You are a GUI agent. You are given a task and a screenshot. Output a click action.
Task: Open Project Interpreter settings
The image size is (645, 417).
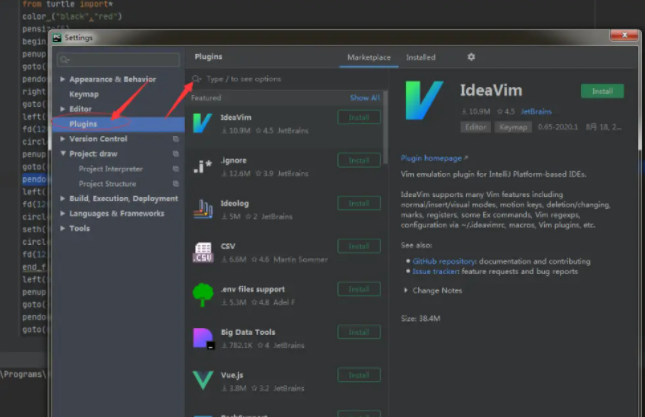[x=110, y=169]
